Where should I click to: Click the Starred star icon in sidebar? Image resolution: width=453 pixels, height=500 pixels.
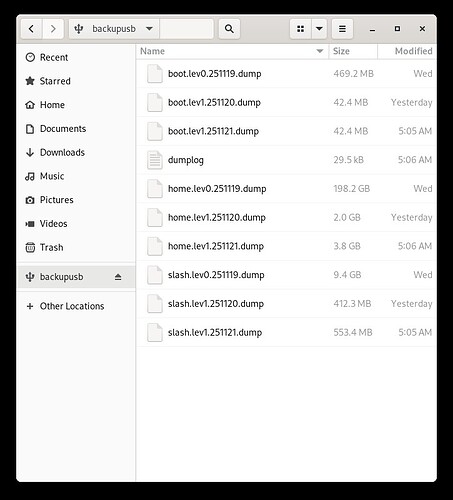point(30,81)
